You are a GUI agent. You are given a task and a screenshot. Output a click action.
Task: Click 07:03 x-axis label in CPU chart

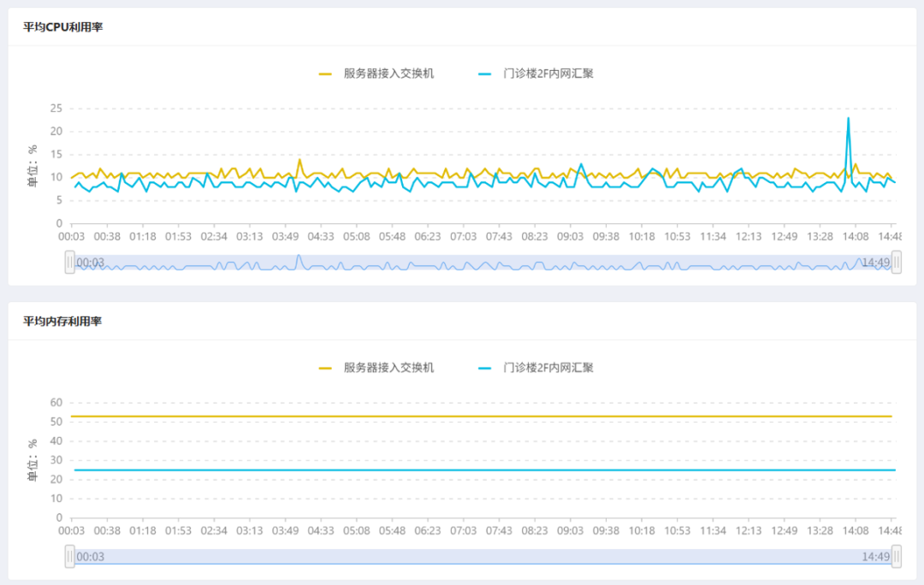click(x=463, y=236)
